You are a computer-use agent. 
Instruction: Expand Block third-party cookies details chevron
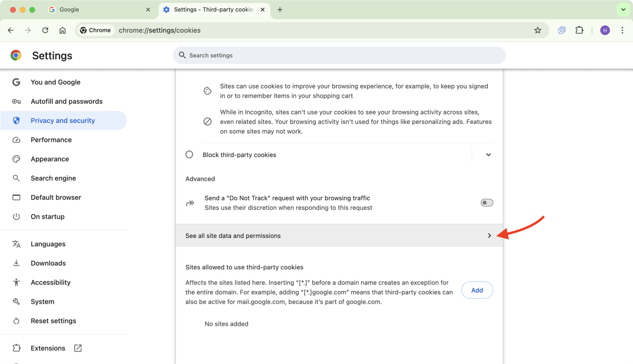(488, 155)
